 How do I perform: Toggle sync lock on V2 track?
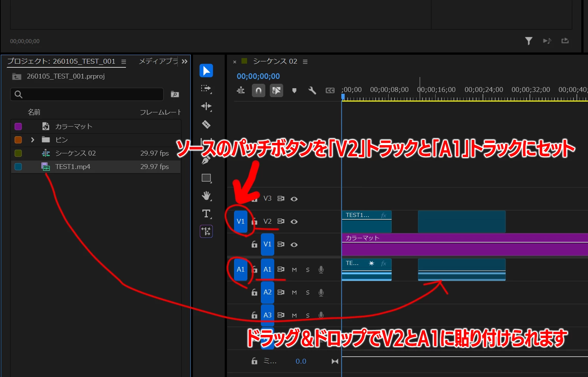pyautogui.click(x=281, y=221)
